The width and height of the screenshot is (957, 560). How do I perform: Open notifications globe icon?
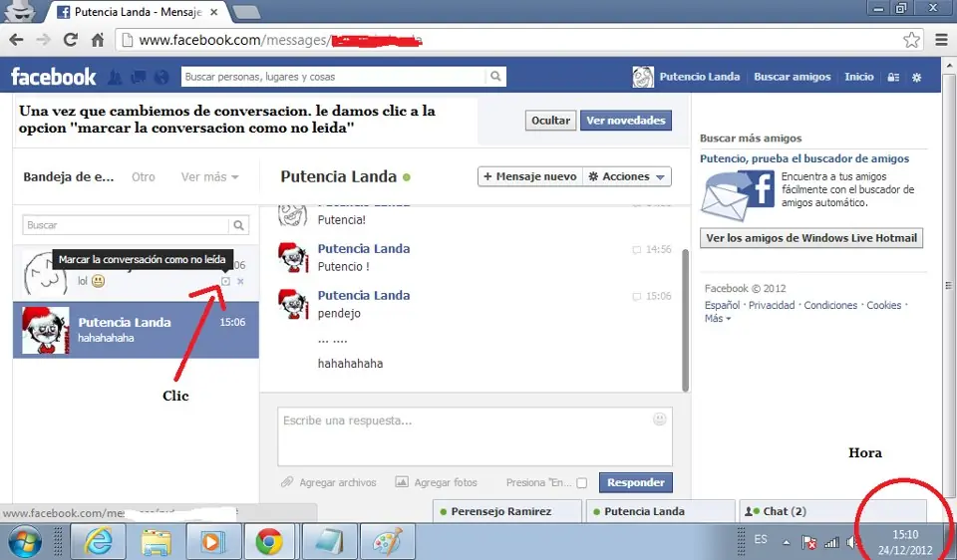161,77
